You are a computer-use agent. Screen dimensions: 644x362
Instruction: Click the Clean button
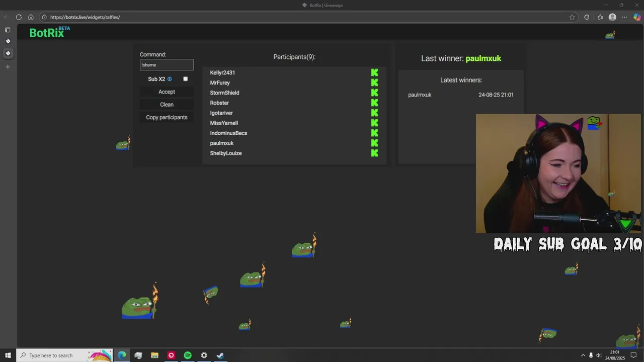[167, 105]
